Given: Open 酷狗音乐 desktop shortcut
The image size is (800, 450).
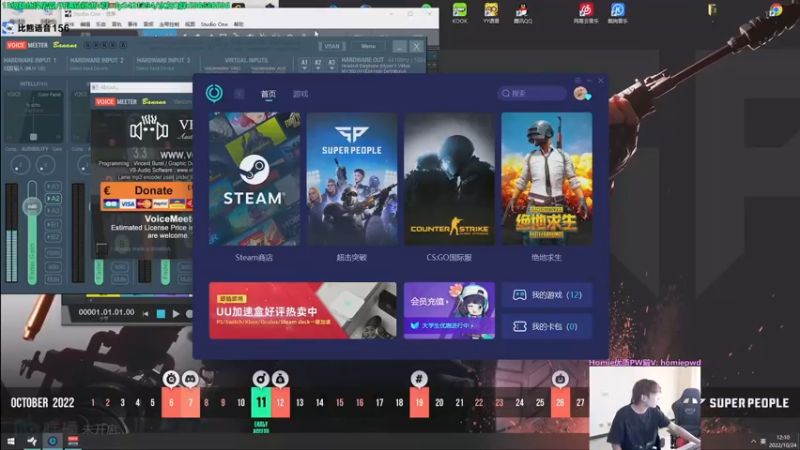Looking at the screenshot, I should [617, 13].
